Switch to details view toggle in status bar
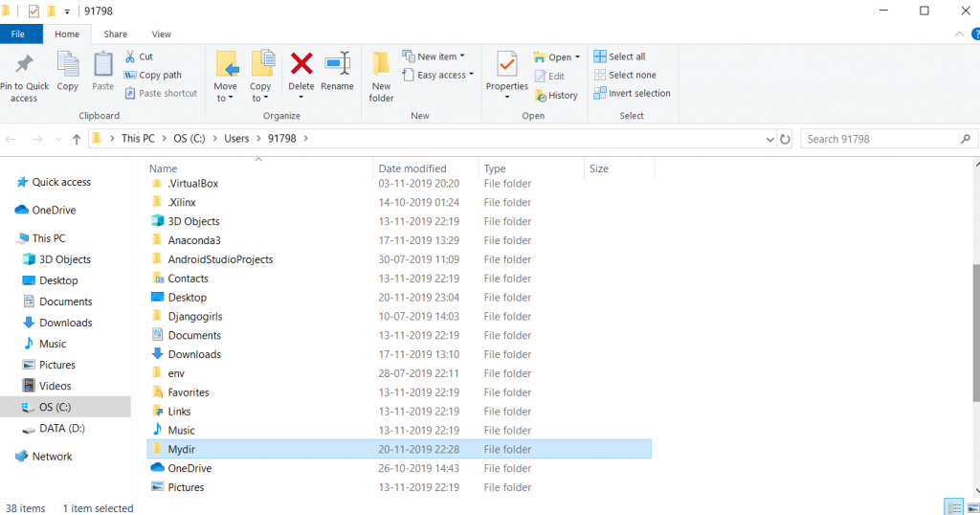The width and height of the screenshot is (980, 515). [953, 506]
